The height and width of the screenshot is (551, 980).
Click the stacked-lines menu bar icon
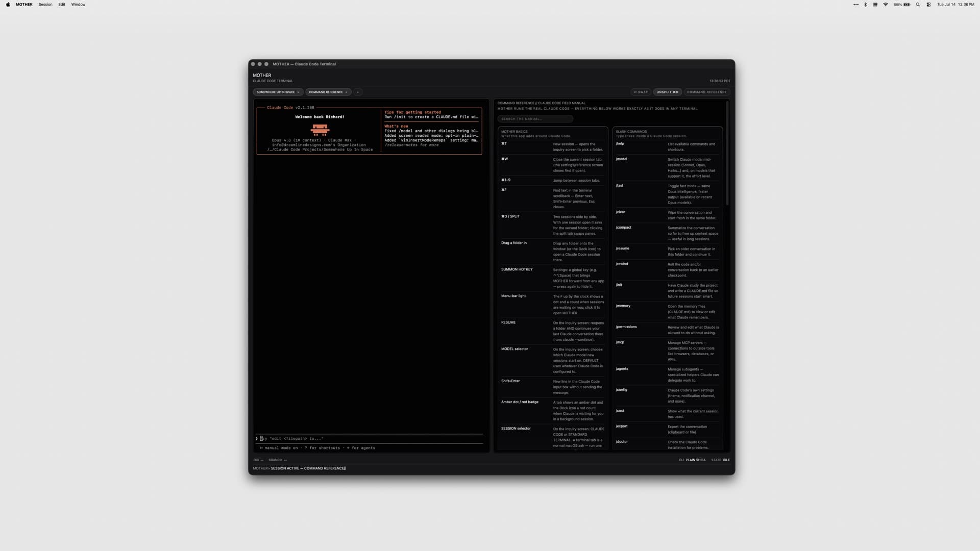tap(875, 5)
